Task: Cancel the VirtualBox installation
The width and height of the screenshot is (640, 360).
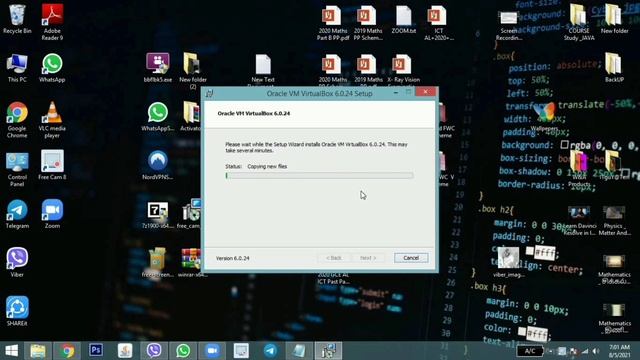Action: (x=411, y=258)
